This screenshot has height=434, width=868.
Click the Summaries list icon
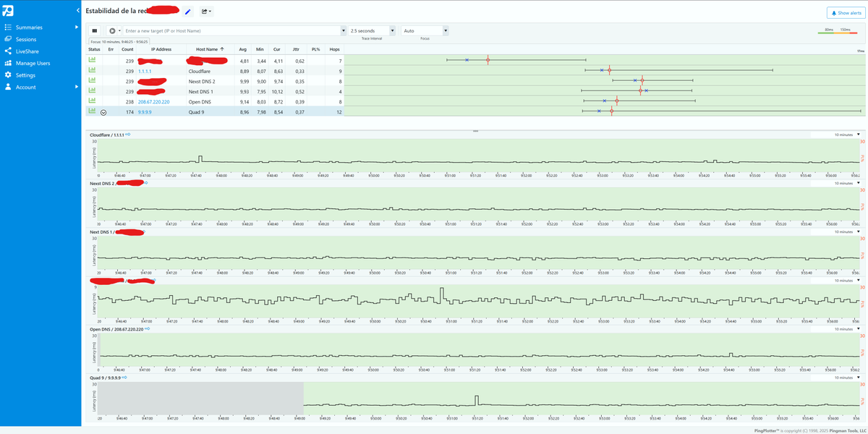[8, 27]
